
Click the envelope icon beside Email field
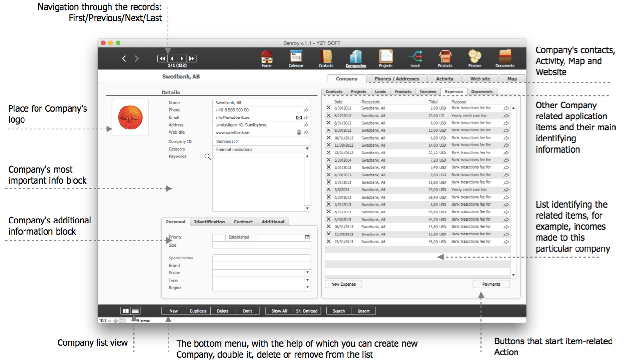pos(299,117)
